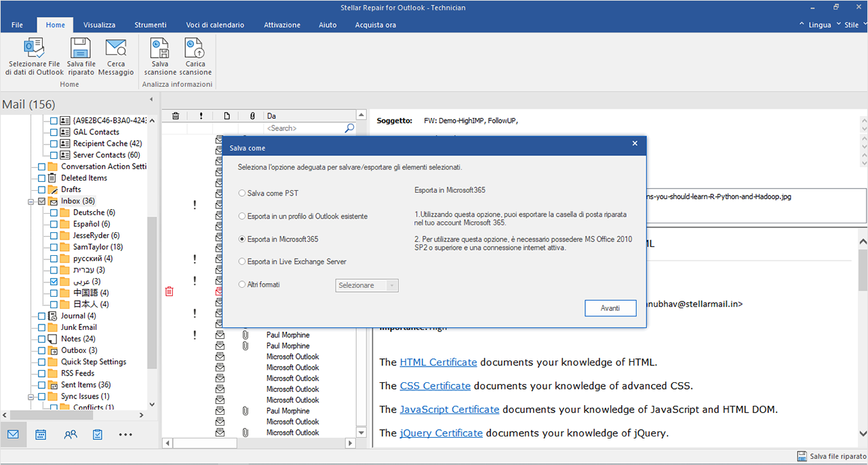Click the Salva file riparato ribbon icon
Viewport: 868px width, 465px height.
pyautogui.click(x=81, y=48)
